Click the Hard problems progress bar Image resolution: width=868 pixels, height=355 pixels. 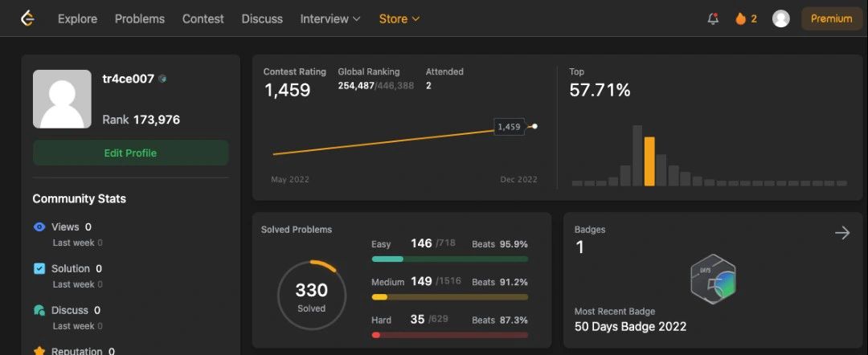coord(449,335)
